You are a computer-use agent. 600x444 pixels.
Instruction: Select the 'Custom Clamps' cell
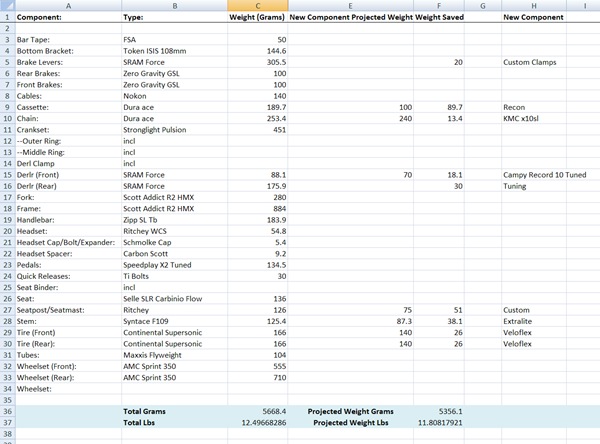[x=534, y=62]
